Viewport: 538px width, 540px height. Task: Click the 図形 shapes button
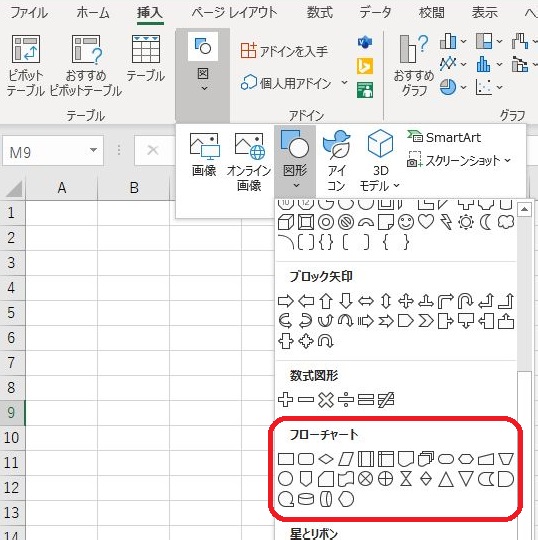click(295, 160)
